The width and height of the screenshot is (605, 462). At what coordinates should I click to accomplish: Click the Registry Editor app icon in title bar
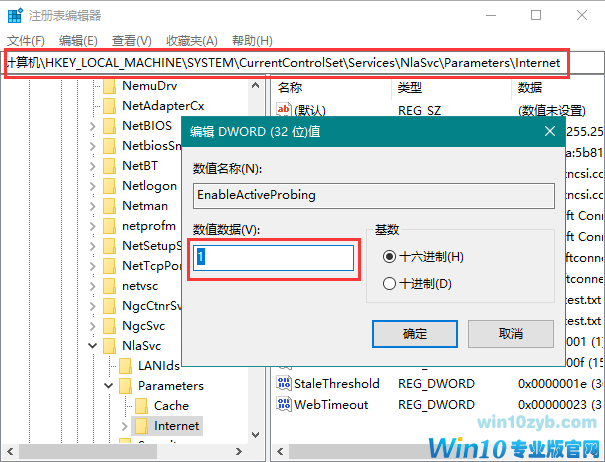(15, 15)
